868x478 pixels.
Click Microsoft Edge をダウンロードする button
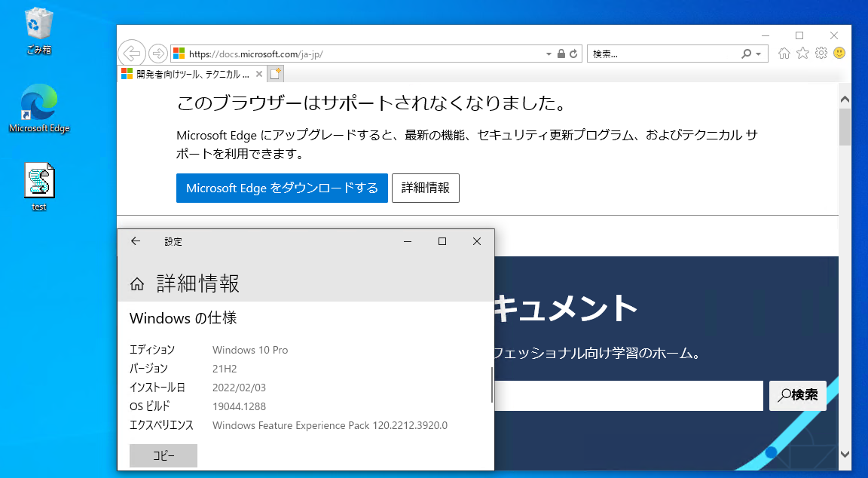282,188
